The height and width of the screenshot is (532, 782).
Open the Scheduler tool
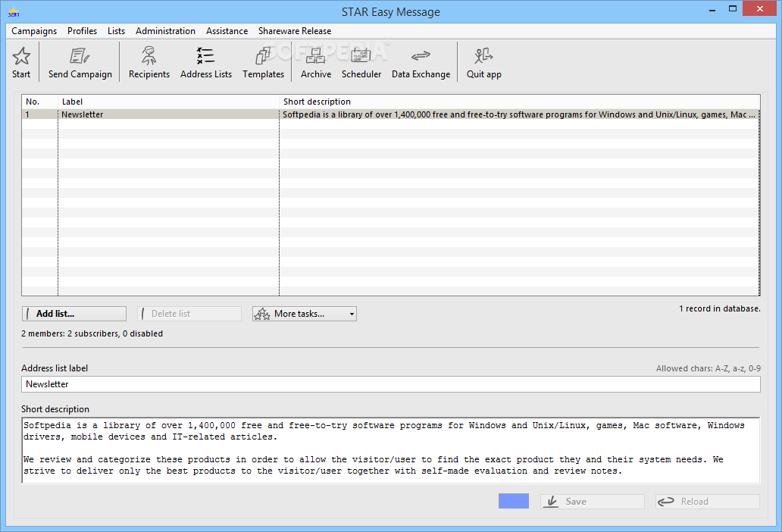(x=361, y=62)
